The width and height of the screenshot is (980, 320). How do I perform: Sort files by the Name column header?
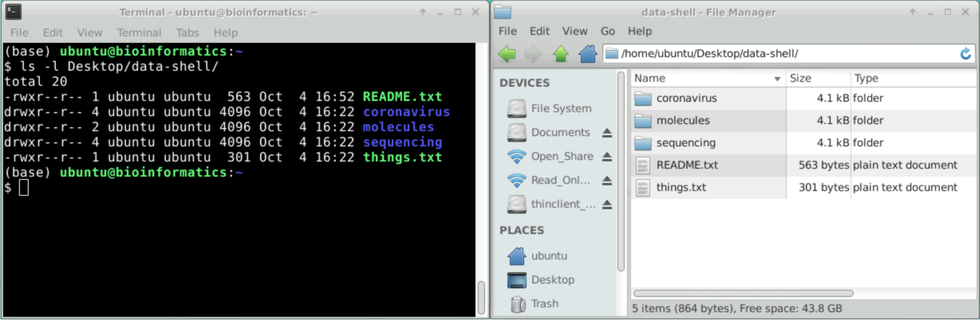[x=708, y=79]
